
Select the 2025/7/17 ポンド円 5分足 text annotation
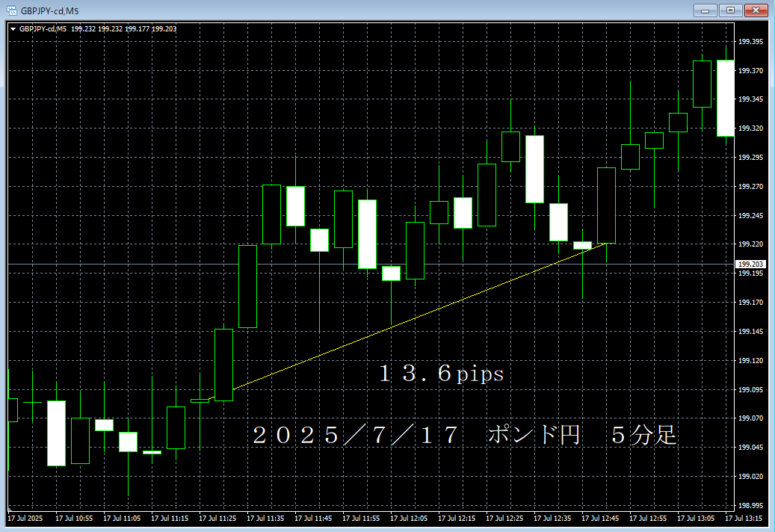click(465, 436)
